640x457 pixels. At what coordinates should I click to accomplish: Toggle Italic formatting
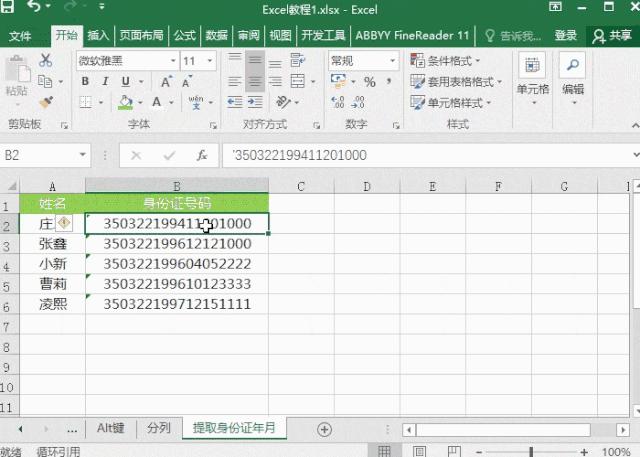[105, 81]
